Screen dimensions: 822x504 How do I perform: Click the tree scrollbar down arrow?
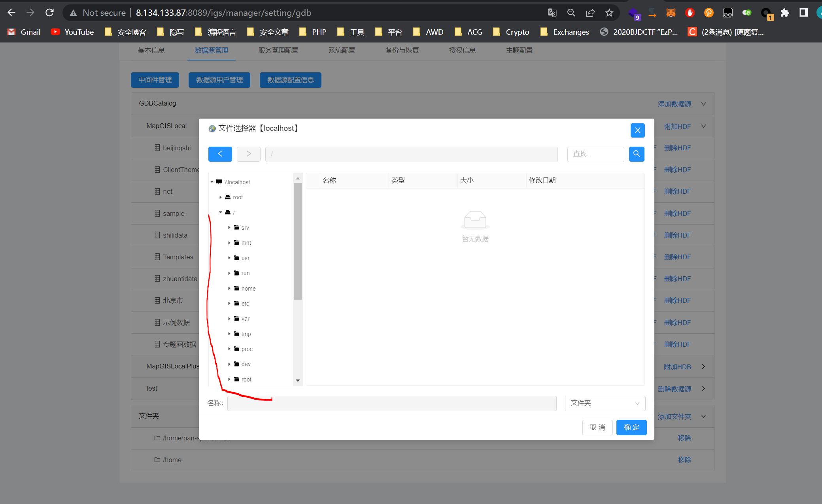(x=298, y=380)
